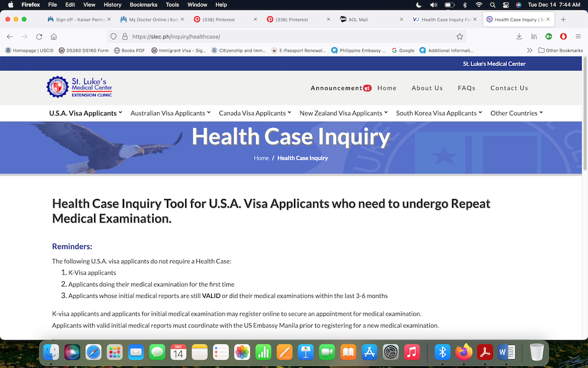Open Firefox hamburger application menu

click(x=578, y=37)
